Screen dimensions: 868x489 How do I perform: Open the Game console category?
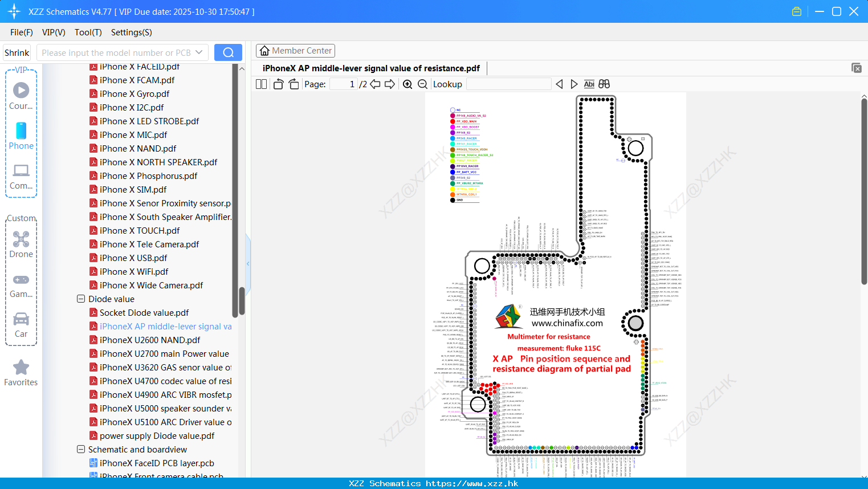point(21,286)
